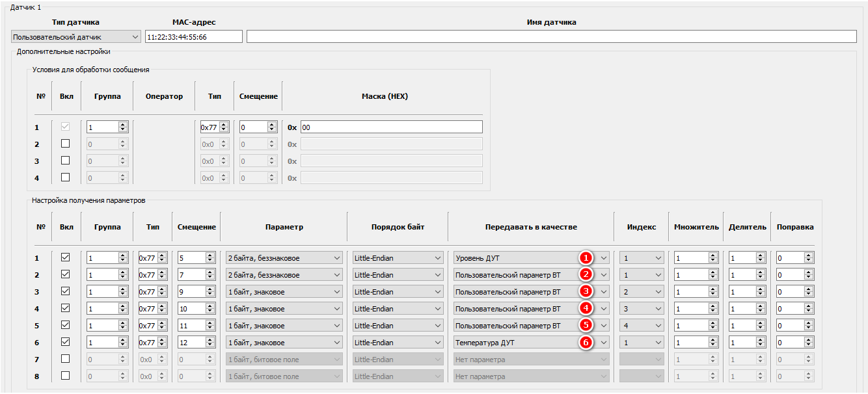Viewport: 868px width, 394px height.
Task: Click Группа spinbox in parameter row 1
Action: click(x=107, y=258)
